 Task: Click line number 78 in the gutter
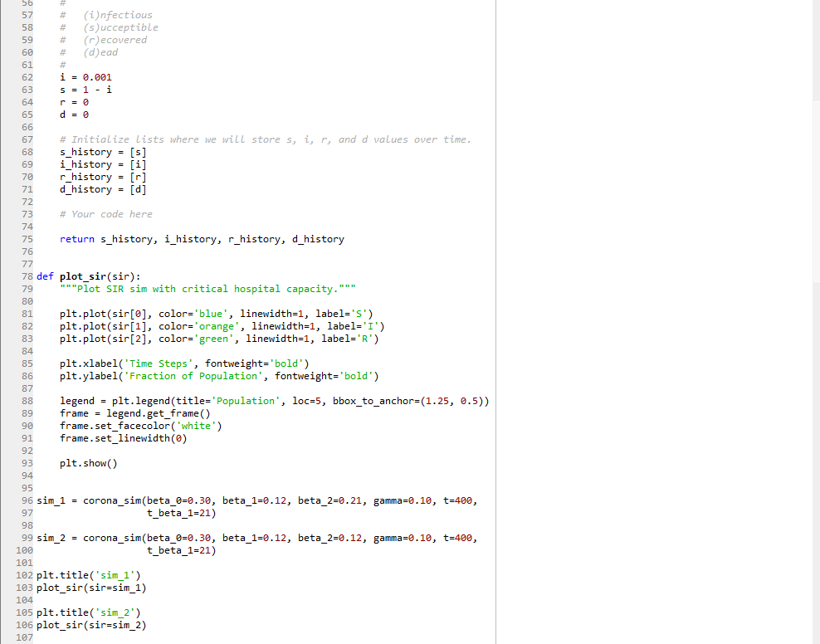(x=27, y=276)
